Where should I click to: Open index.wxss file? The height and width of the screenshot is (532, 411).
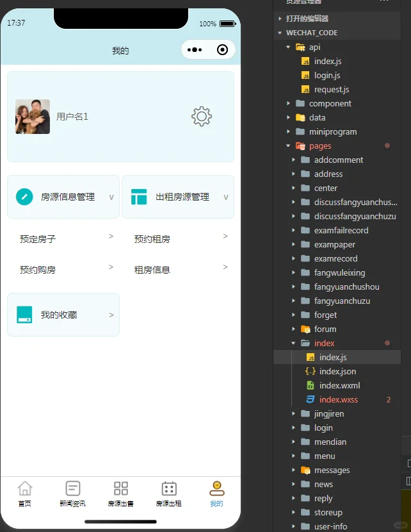click(x=337, y=400)
